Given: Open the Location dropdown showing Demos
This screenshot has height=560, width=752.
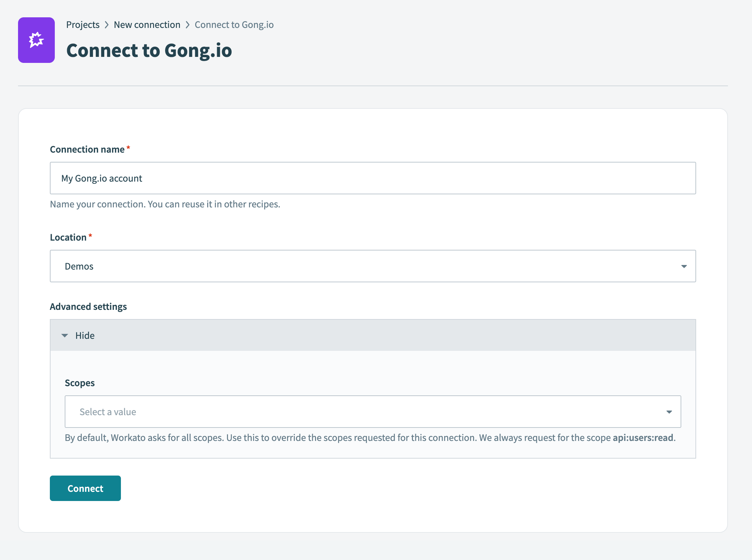Looking at the screenshot, I should click(x=373, y=266).
